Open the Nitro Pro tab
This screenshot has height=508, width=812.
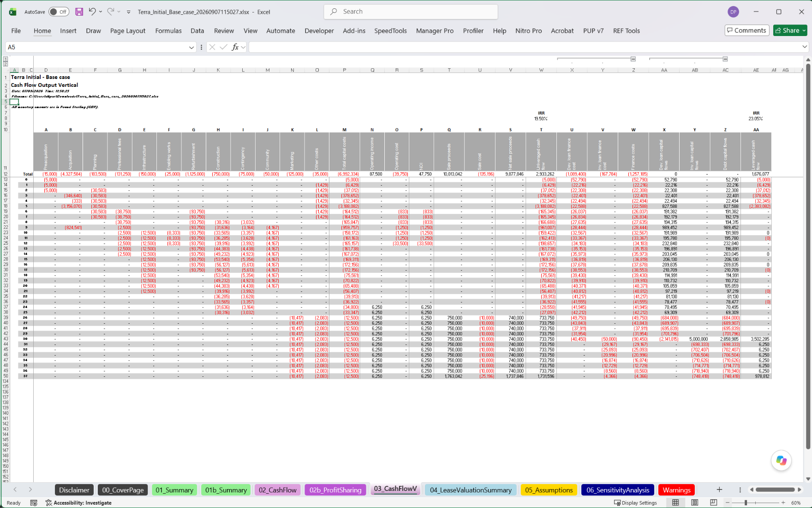(x=529, y=31)
